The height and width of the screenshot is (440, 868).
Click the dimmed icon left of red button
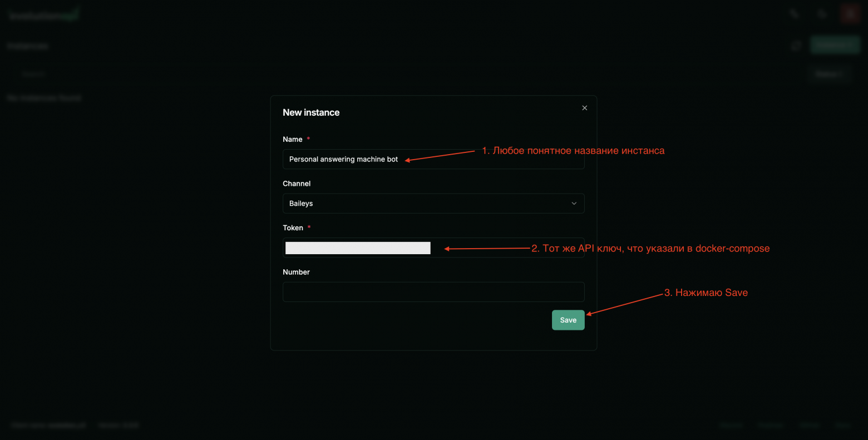pyautogui.click(x=822, y=14)
